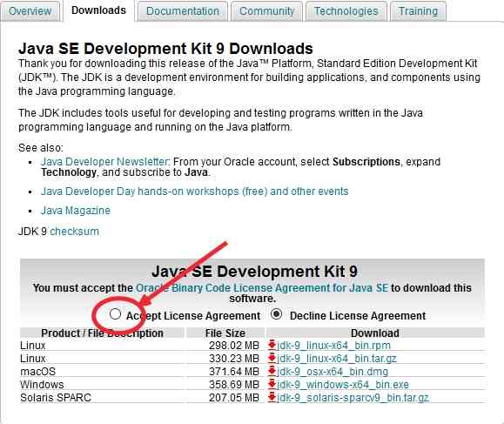Click the Windows product row label

(x=42, y=385)
